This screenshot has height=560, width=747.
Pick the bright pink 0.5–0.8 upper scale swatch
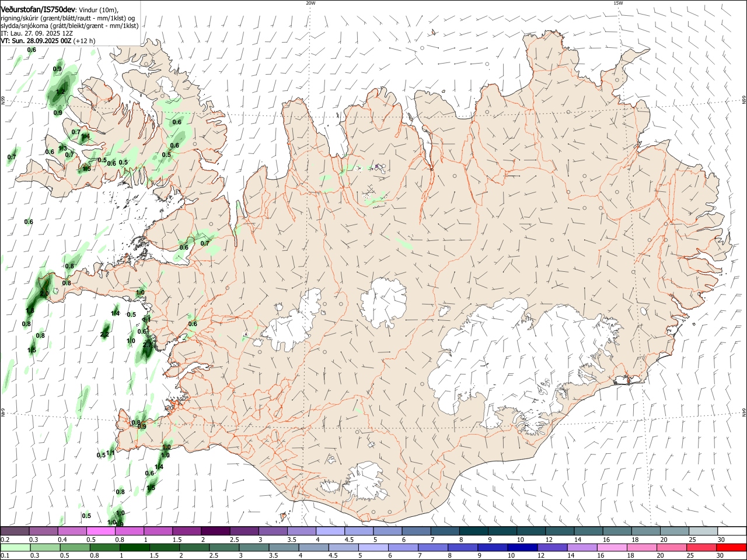pos(100,531)
